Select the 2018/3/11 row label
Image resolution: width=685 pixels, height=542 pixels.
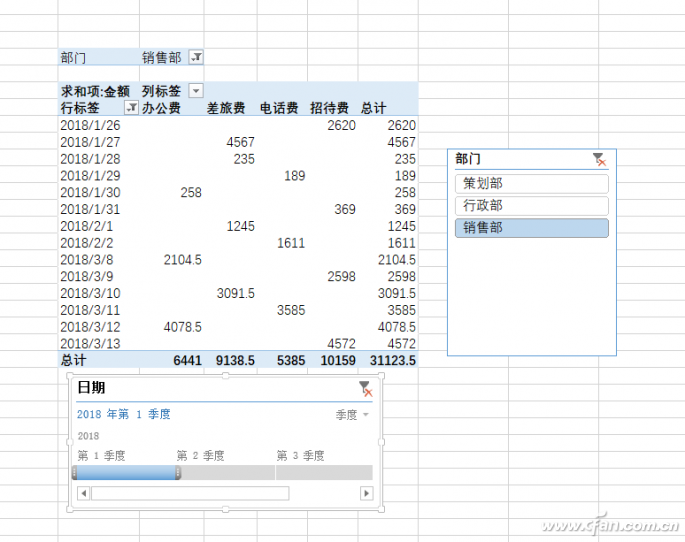(x=90, y=310)
